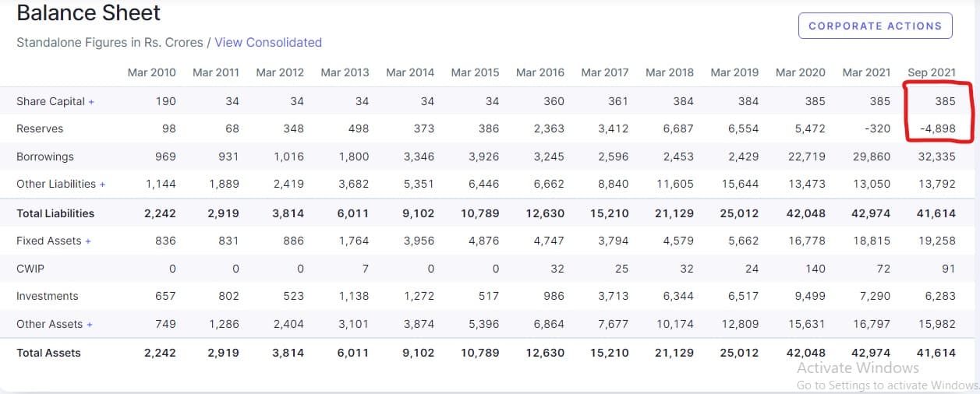Click the CWIP row label

click(30, 269)
